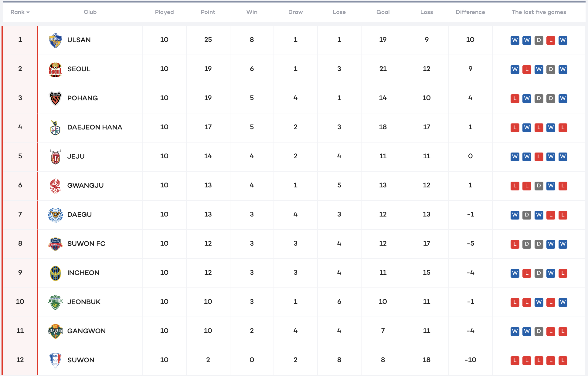This screenshot has height=376, width=588.
Task: Click the Suwon bottom-ranked club crest
Action: point(55,360)
